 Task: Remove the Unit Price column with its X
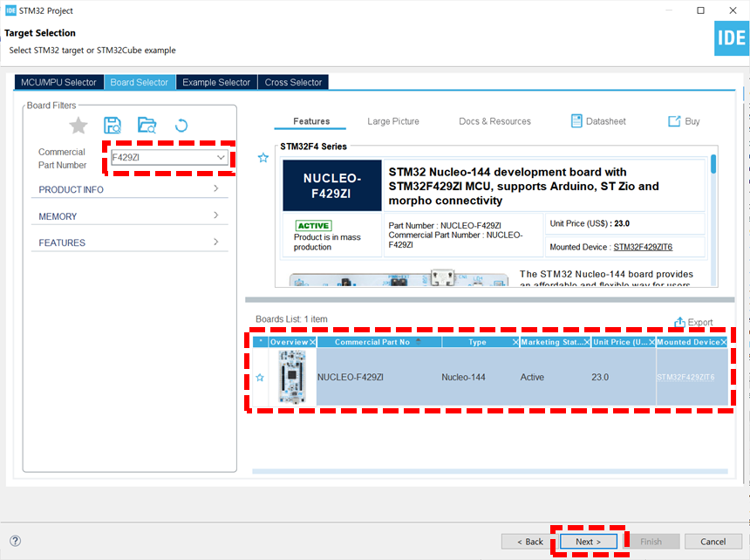click(652, 342)
